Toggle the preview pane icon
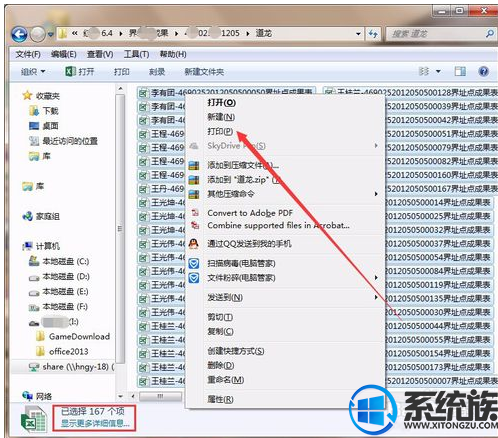 tap(460, 71)
